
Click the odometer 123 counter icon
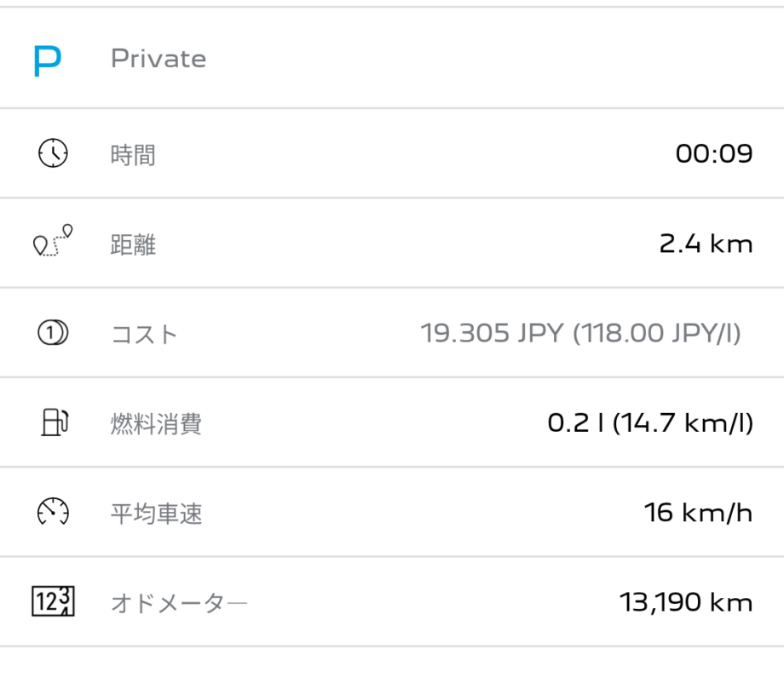click(53, 603)
